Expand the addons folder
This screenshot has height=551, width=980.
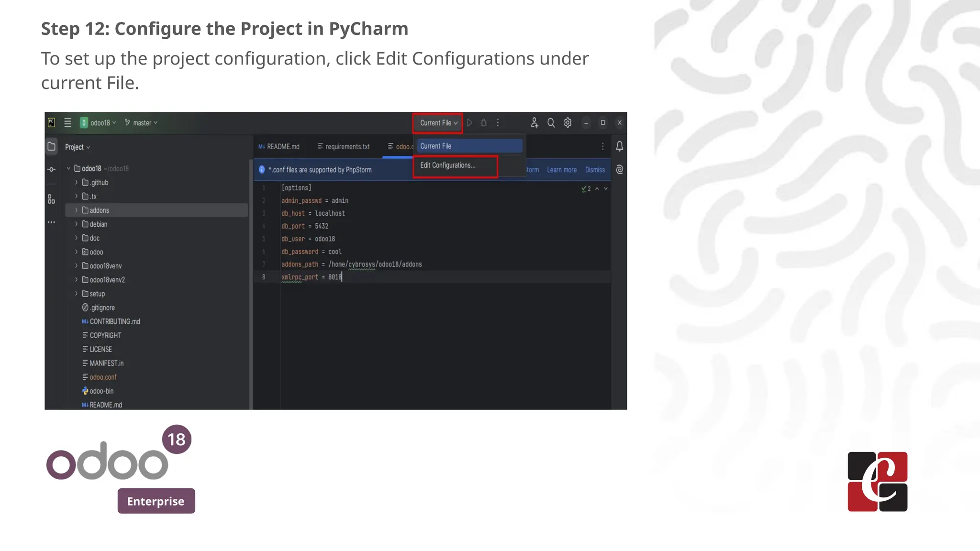(76, 210)
